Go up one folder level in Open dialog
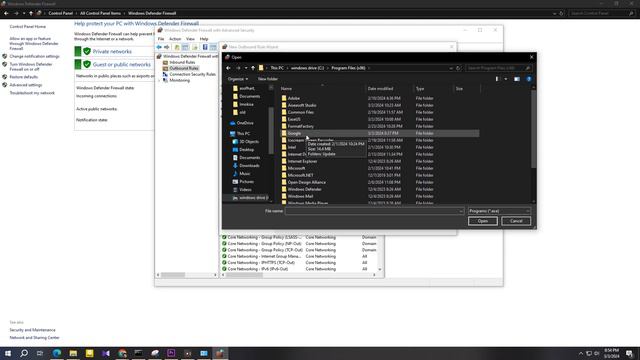640x360 pixels. (253, 68)
